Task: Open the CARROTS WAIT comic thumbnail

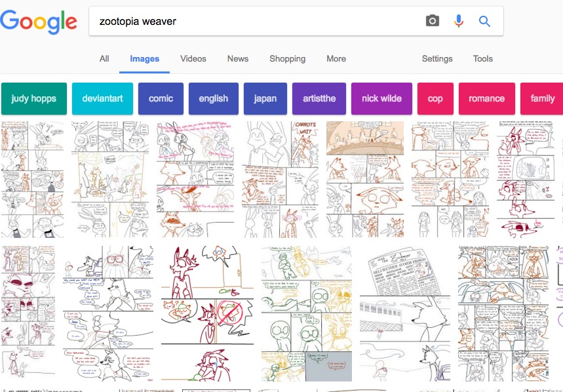Action: [280, 180]
